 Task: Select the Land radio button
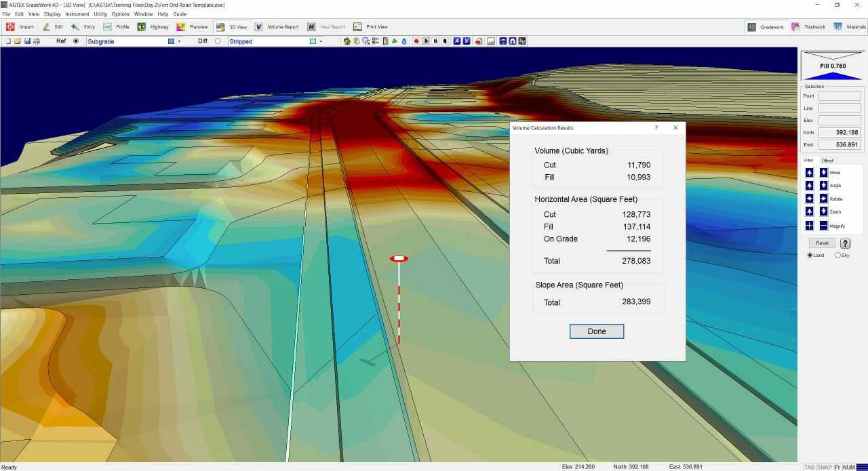pos(810,255)
